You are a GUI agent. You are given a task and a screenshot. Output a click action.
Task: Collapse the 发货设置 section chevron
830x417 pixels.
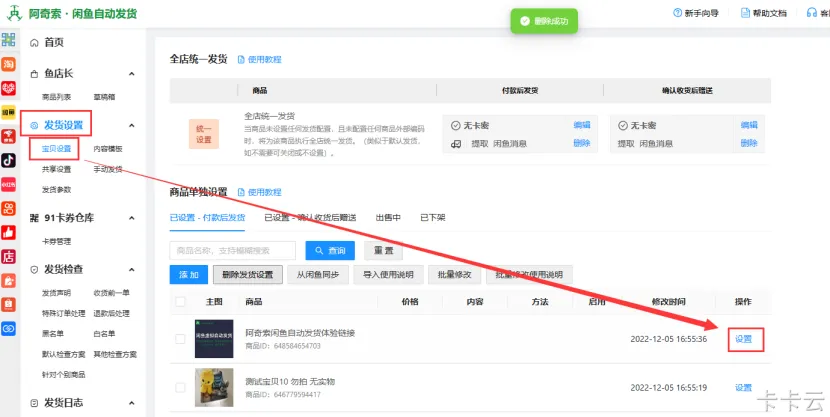132,125
